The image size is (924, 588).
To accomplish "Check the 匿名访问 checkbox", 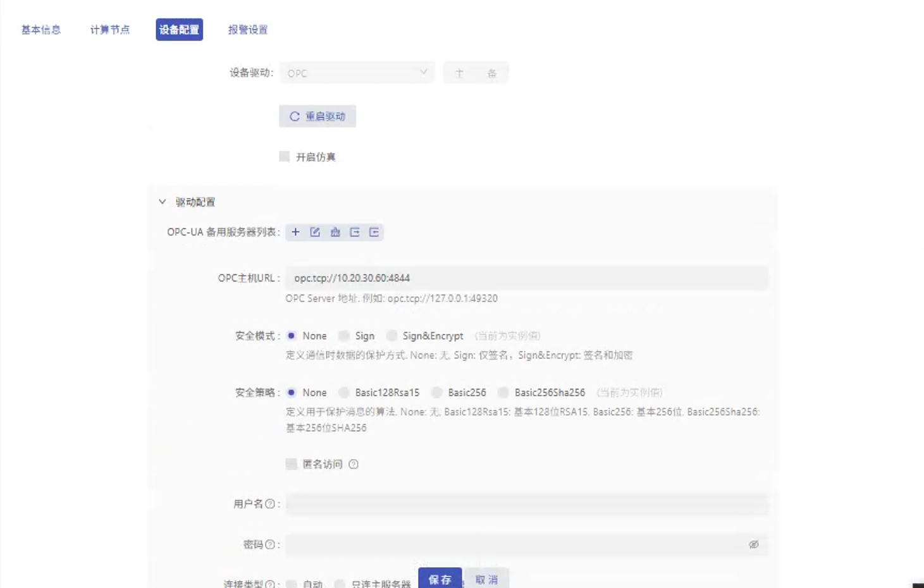I will 292,464.
